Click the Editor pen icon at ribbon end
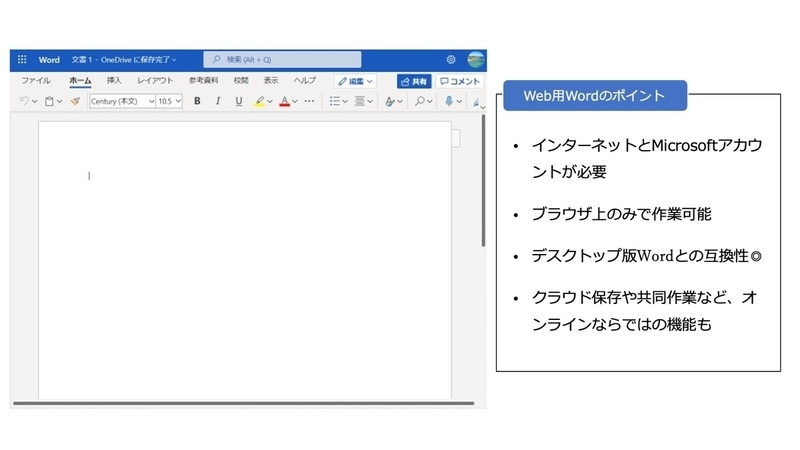The image size is (800, 450). pyautogui.click(x=476, y=102)
